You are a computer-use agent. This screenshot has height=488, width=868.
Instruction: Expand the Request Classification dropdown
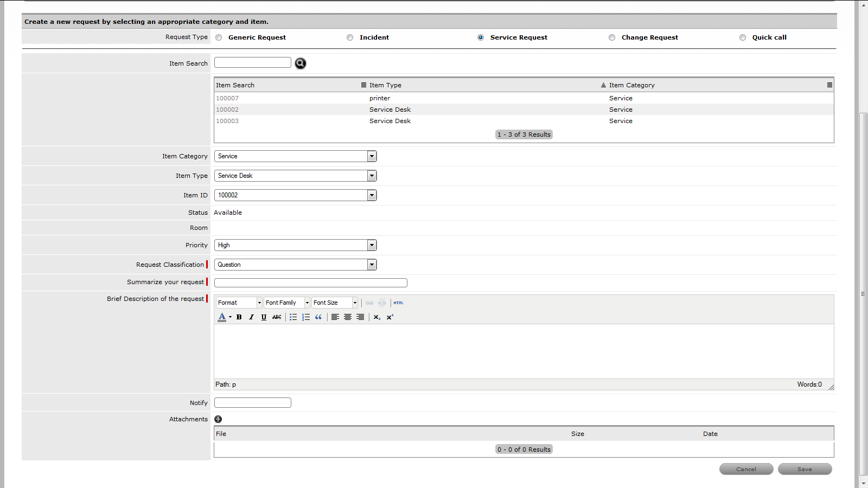372,265
